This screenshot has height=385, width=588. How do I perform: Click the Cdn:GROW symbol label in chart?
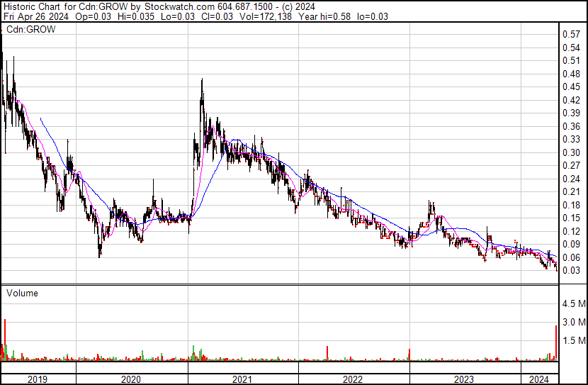tap(30, 30)
